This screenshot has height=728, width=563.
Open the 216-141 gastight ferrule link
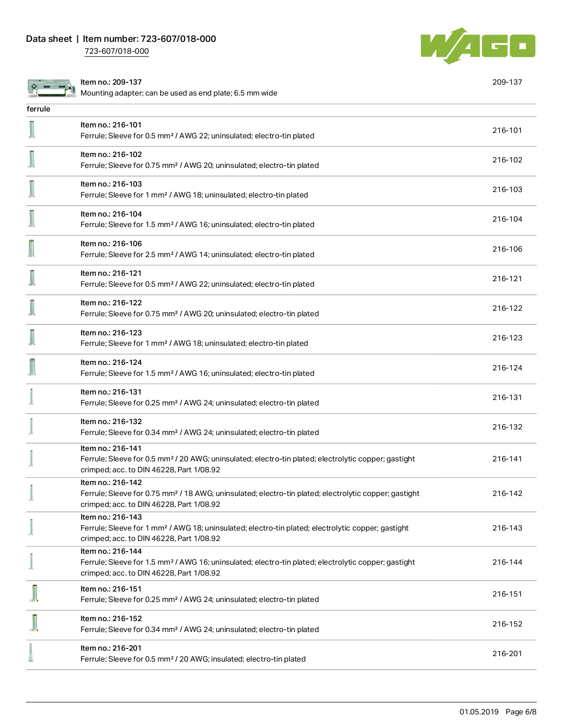(507, 459)
